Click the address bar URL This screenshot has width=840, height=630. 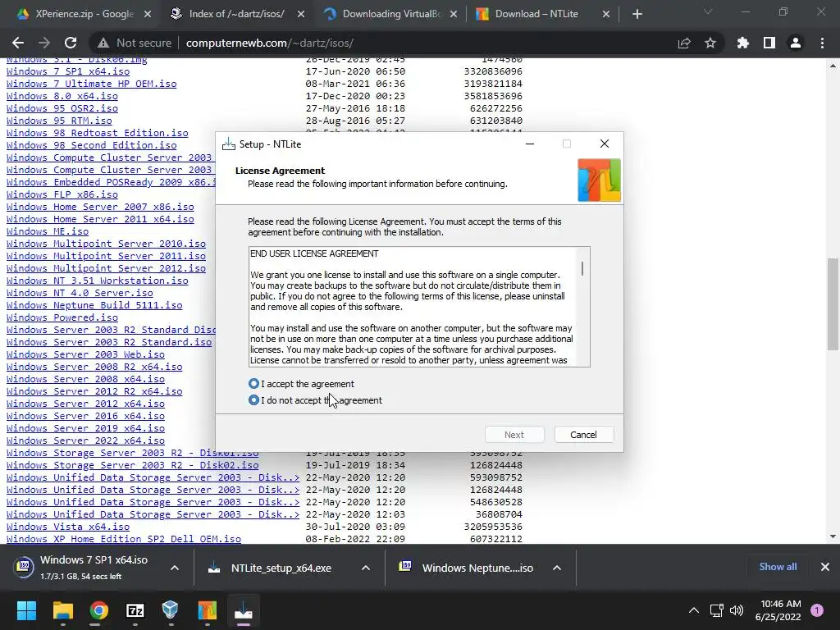269,43
